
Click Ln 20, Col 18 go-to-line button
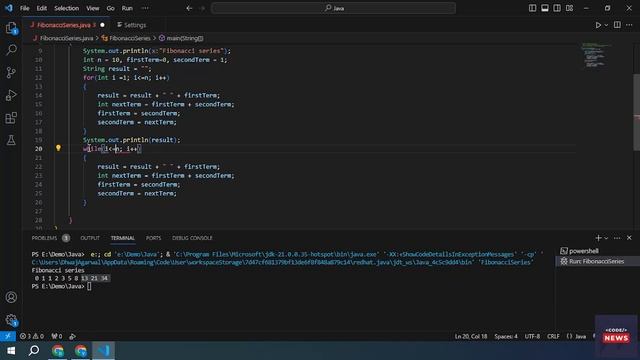tap(471, 336)
